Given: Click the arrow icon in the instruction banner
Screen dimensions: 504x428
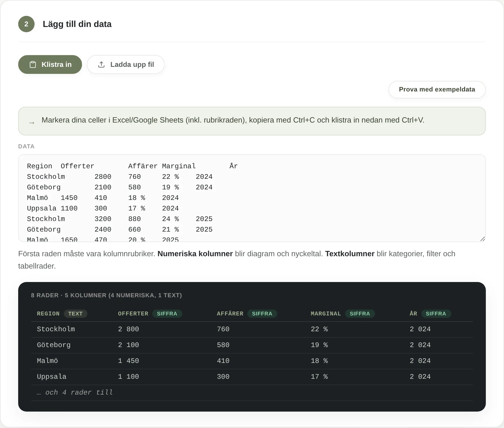Looking at the screenshot, I should (32, 123).
